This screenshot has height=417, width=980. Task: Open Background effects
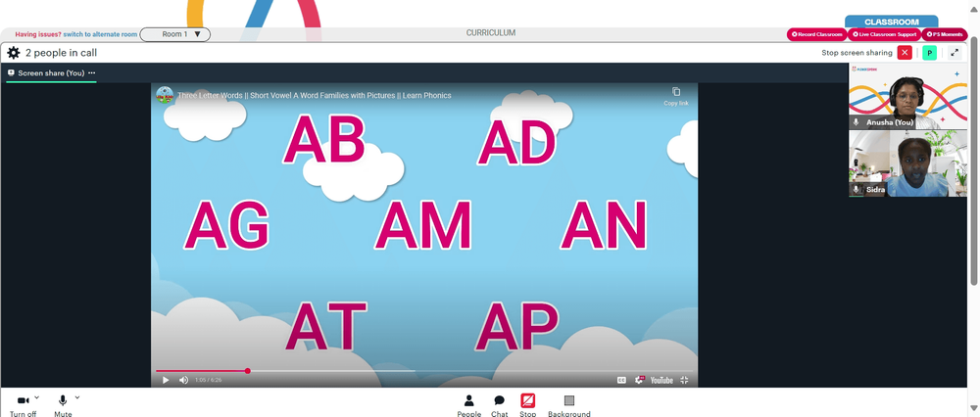[x=568, y=406]
